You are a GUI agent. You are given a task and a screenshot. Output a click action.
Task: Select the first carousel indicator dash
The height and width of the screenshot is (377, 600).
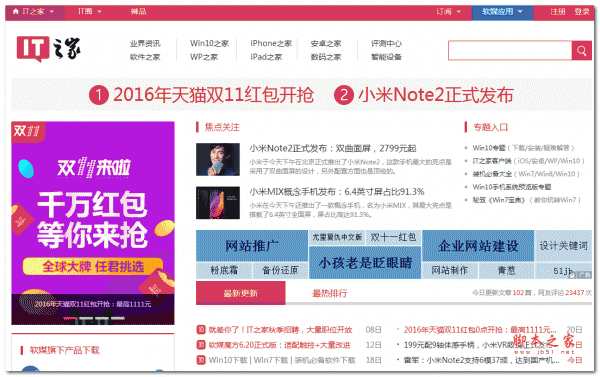click(70, 318)
